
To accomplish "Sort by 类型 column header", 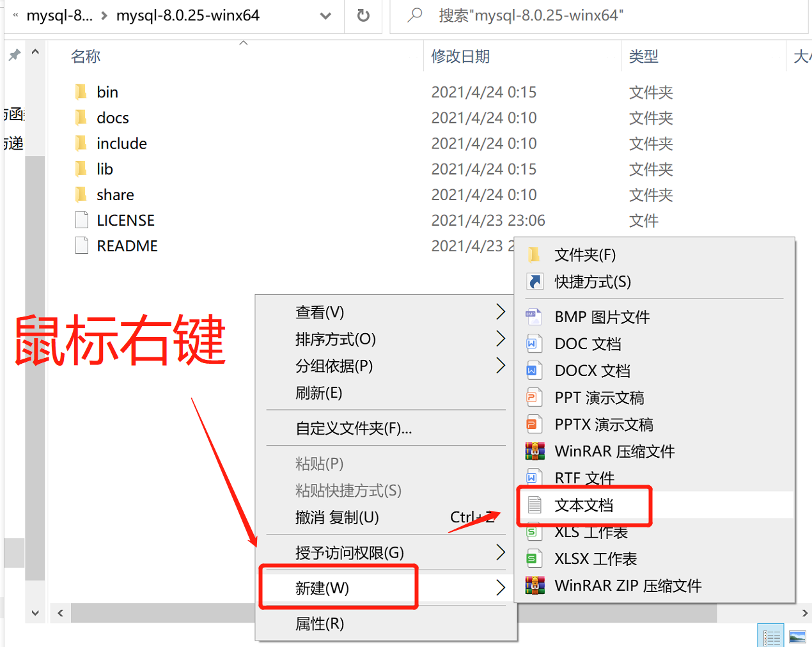I will pos(643,56).
